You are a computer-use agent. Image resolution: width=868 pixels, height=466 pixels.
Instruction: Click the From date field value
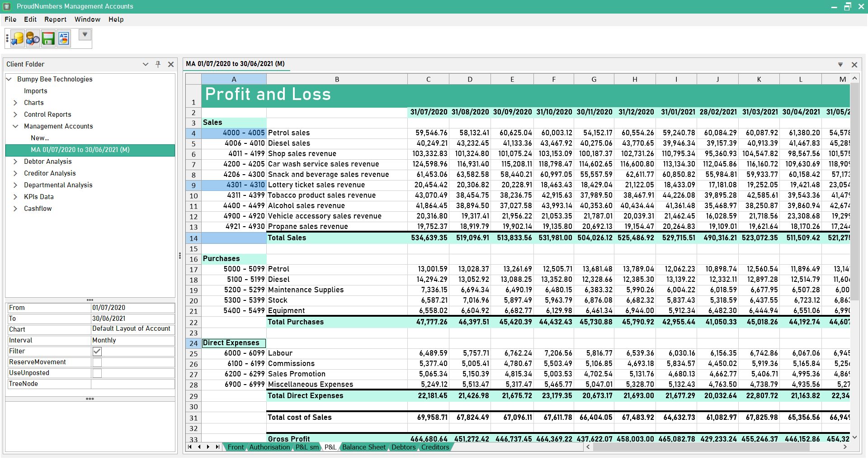pos(132,308)
